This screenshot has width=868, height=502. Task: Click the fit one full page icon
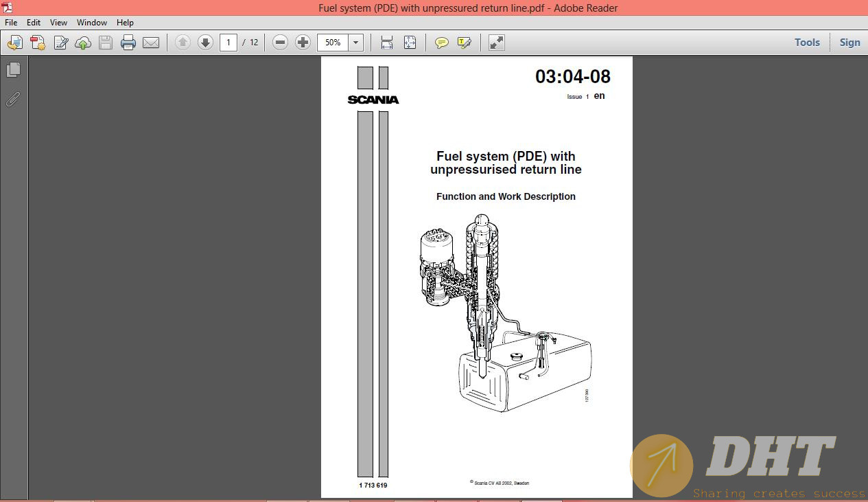(410, 43)
